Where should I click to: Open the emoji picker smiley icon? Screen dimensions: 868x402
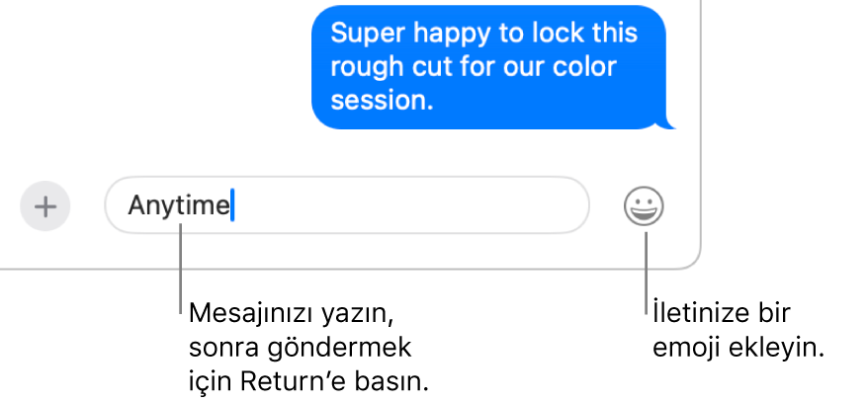[x=644, y=206]
